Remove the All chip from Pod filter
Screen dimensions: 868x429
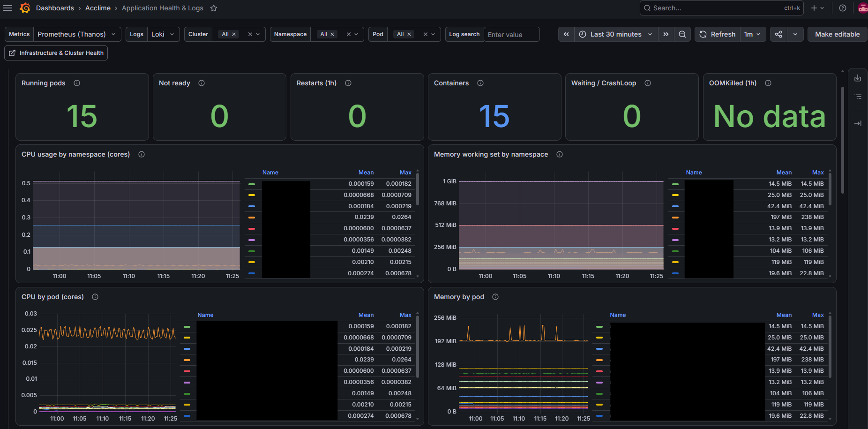409,34
